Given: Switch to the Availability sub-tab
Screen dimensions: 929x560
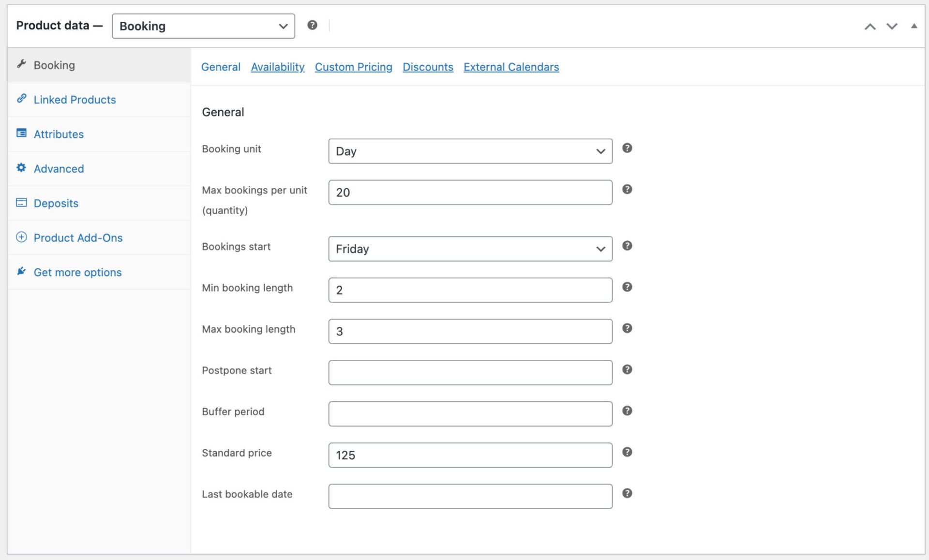Looking at the screenshot, I should [x=278, y=67].
